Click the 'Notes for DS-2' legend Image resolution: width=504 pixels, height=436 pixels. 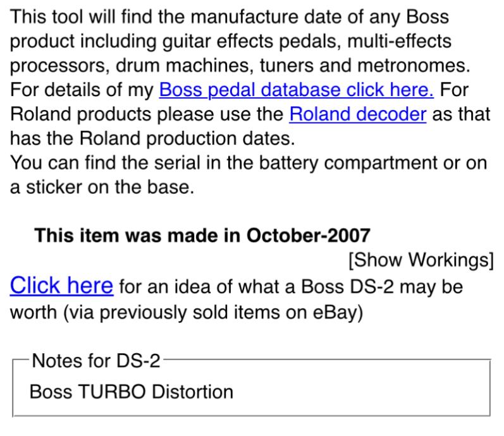point(95,362)
